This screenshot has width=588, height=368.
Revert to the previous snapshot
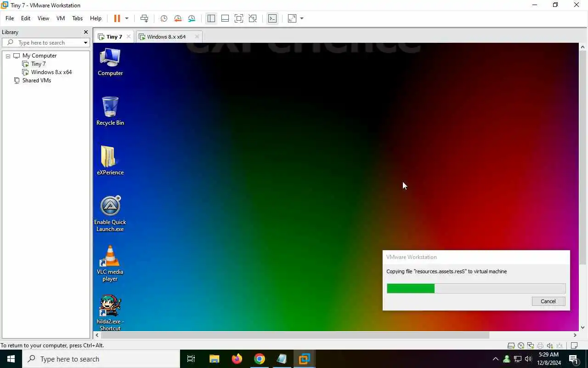pos(178,18)
